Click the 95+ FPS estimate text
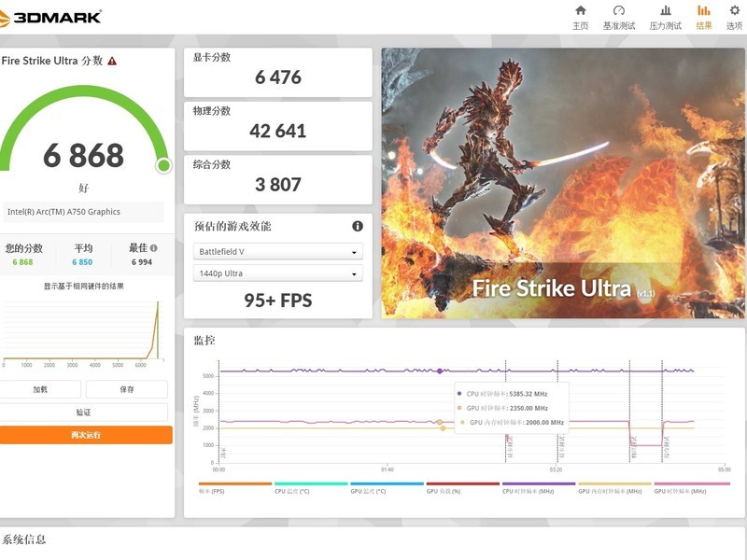Viewport: 747px width, 560px height. point(277,301)
